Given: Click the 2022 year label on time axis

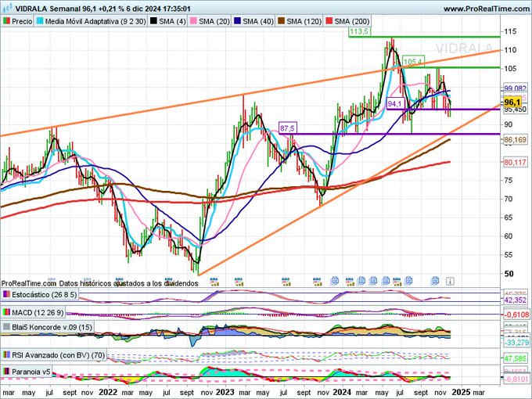Looking at the screenshot, I should [x=108, y=392].
